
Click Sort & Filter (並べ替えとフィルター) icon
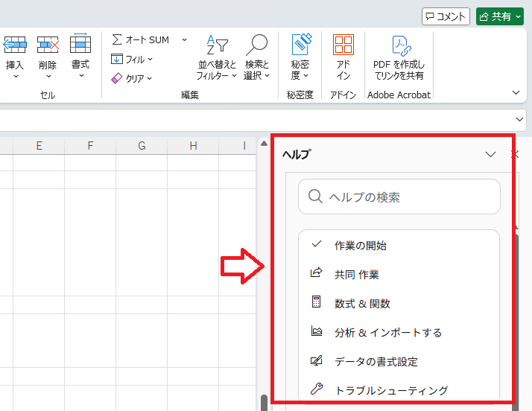(x=217, y=45)
